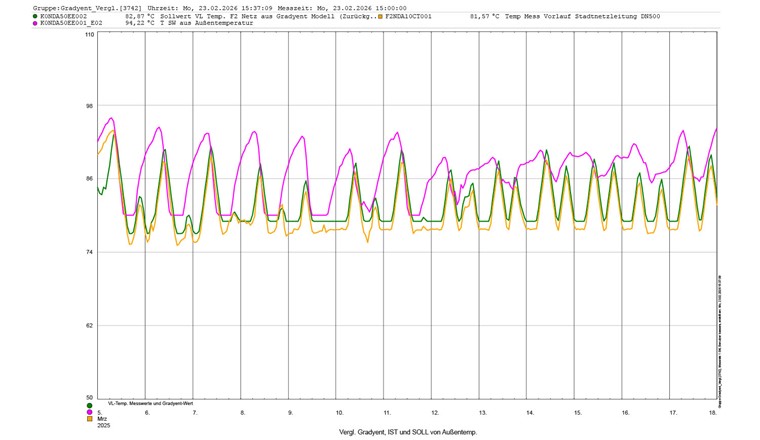Click the x-axis date tick 14.
Viewport: 760px width, 440px height.
click(529, 412)
